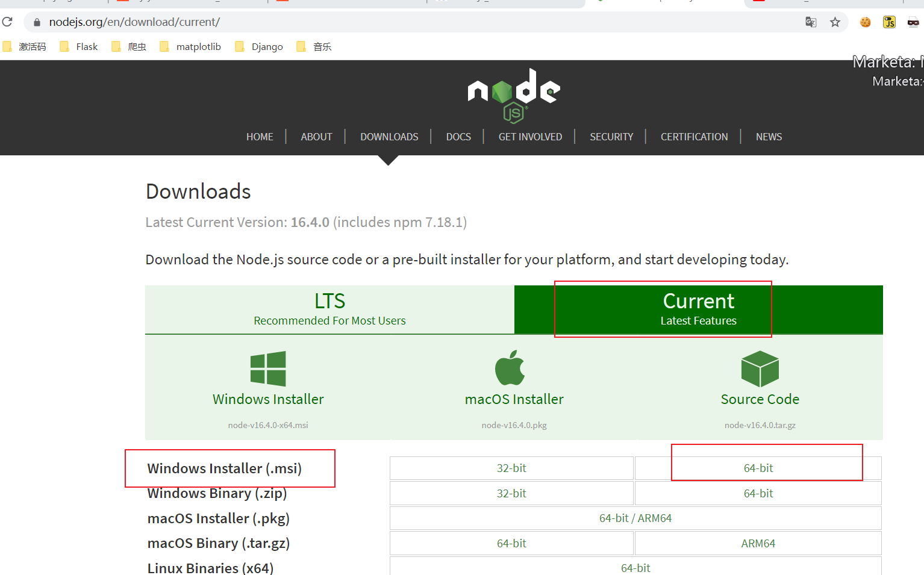Open the translate page icon
This screenshot has height=575, width=924.
point(811,22)
